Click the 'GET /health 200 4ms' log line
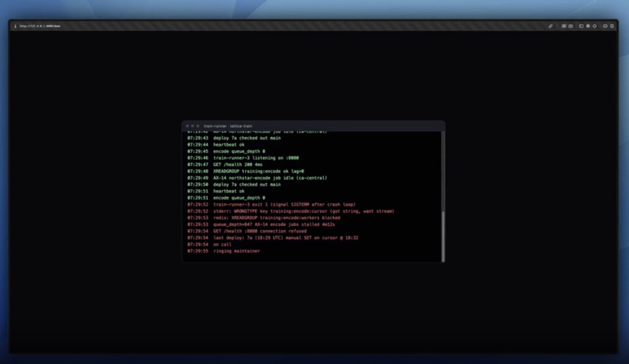The image size is (629, 364). click(225, 164)
